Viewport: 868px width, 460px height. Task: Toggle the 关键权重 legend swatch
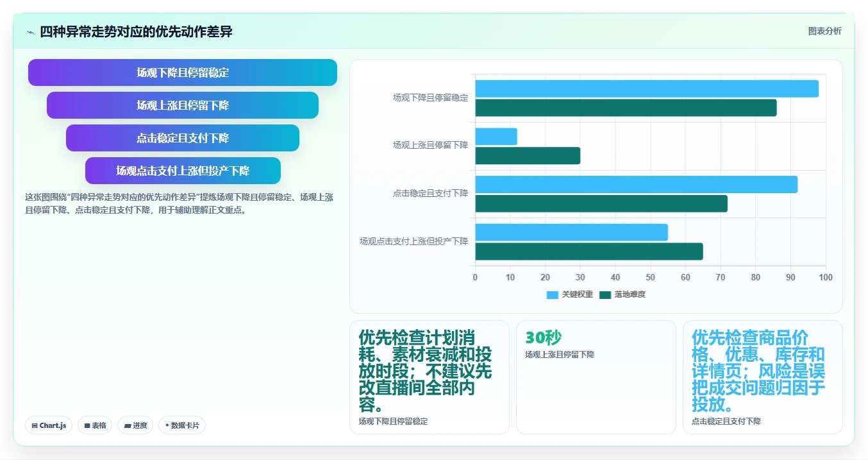click(553, 294)
